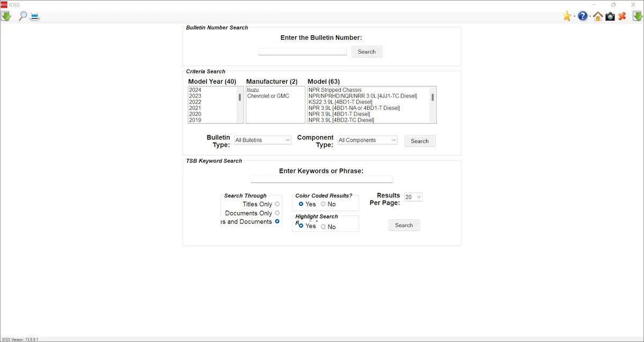Viewport: 644px width, 342px height.
Task: Click Search button beside bulletin number field
Action: pos(367,51)
